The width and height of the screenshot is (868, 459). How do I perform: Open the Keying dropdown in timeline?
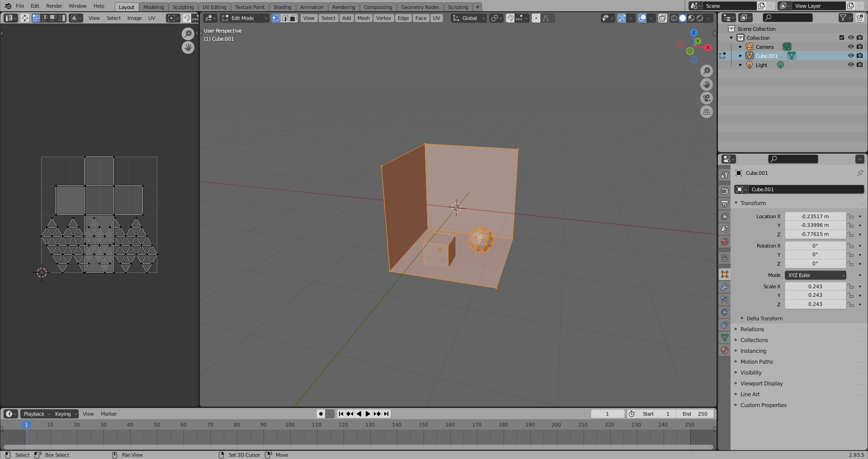tap(66, 414)
